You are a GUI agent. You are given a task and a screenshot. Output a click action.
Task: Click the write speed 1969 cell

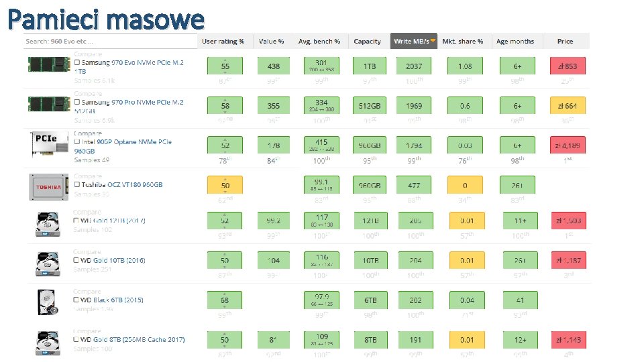(414, 106)
